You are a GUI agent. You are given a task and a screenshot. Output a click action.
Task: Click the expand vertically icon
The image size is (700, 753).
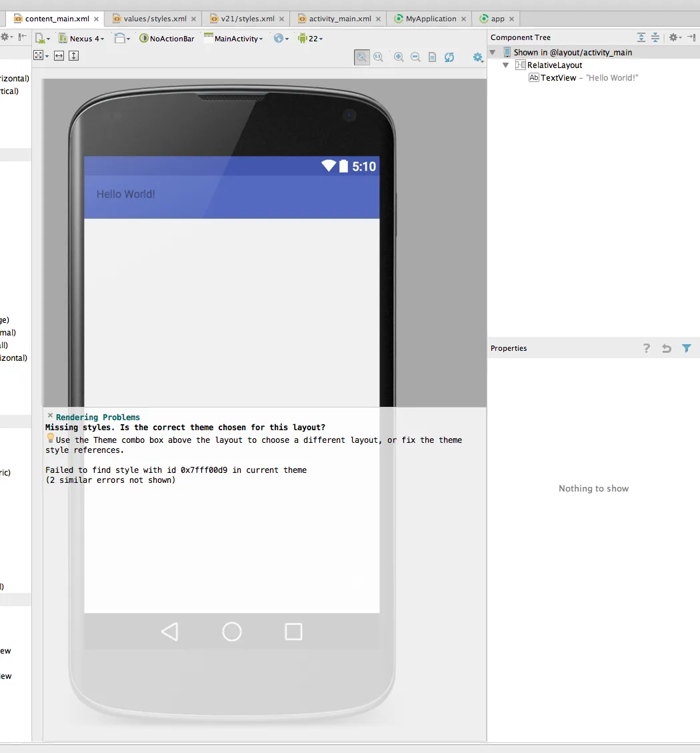coord(73,56)
